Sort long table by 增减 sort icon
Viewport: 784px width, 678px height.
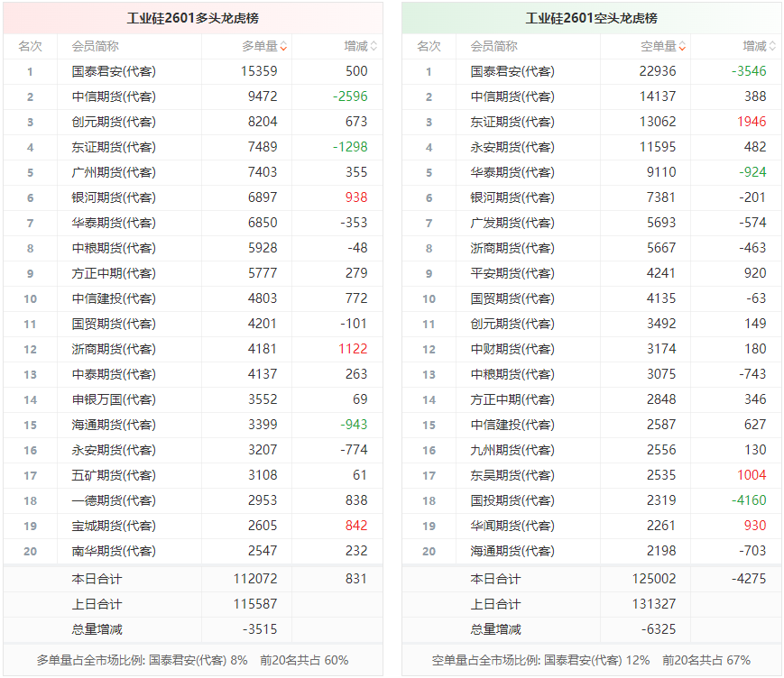pyautogui.click(x=374, y=47)
